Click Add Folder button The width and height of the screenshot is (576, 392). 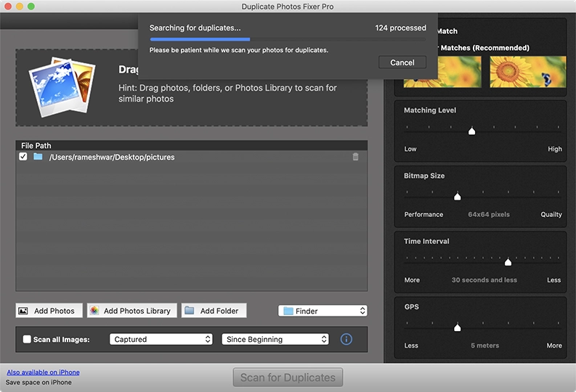[x=214, y=311]
